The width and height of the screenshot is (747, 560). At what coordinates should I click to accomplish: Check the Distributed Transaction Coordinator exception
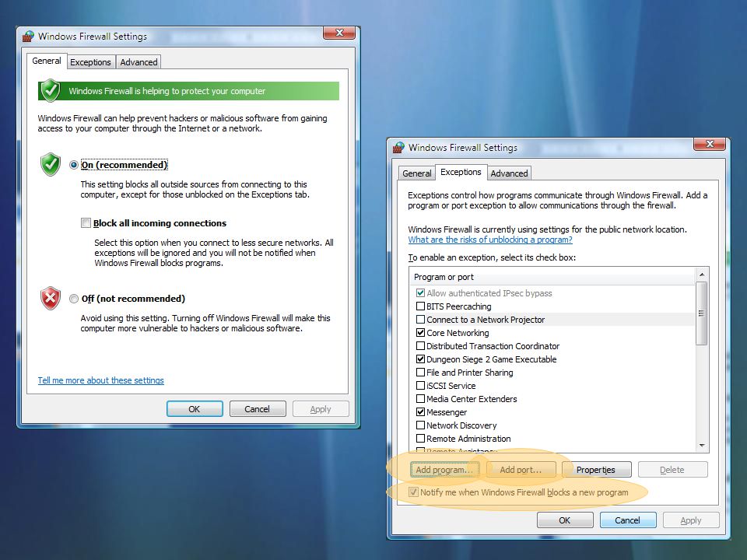420,346
